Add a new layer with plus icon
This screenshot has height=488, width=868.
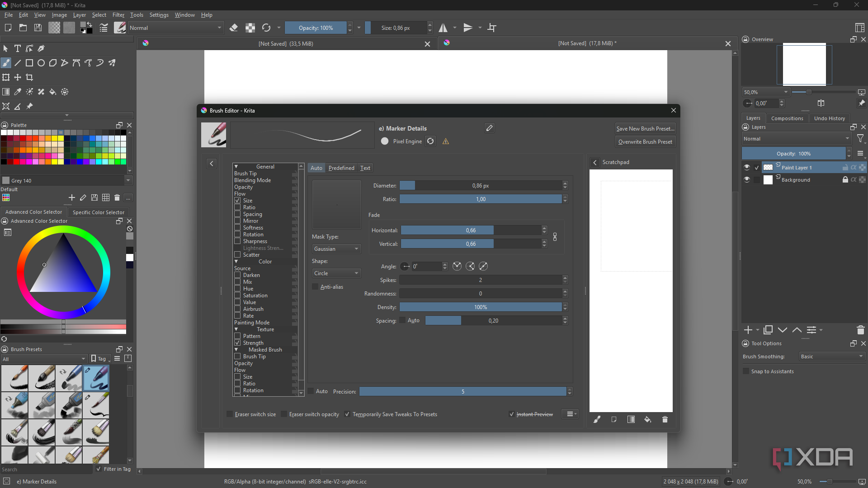coord(748,330)
